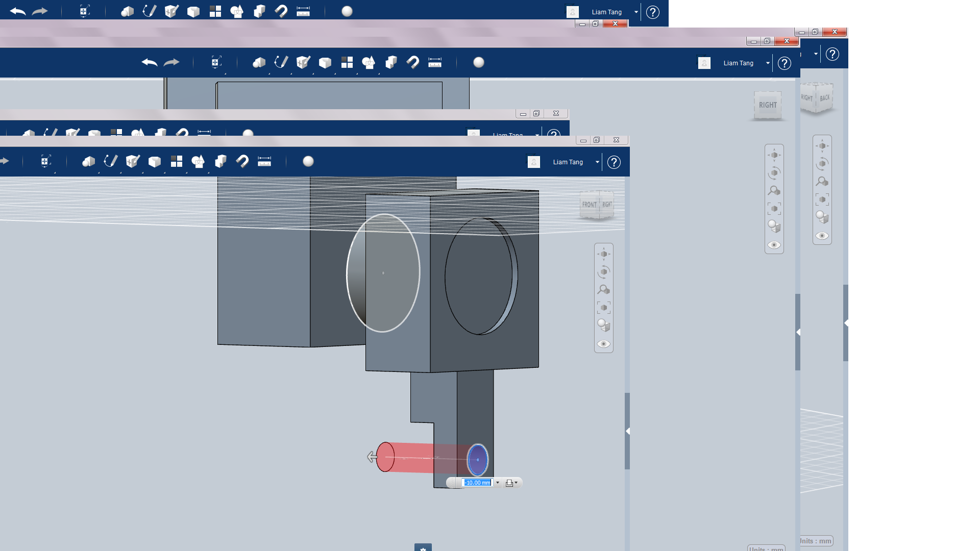980x551 pixels.
Task: Select Measure in window with RIGHT view cube
Action: (x=435, y=63)
